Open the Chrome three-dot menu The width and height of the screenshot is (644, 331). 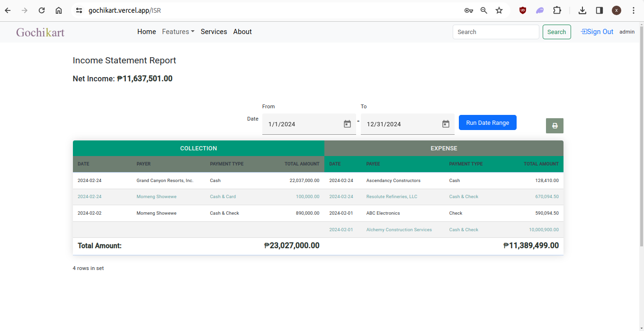634,10
